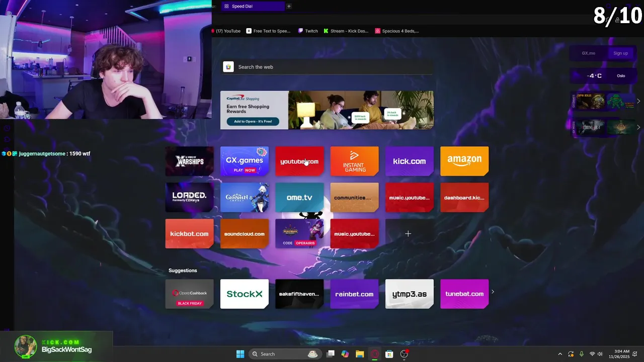644x362 pixels.
Task: Open the Windows Start menu
Action: [x=240, y=354]
